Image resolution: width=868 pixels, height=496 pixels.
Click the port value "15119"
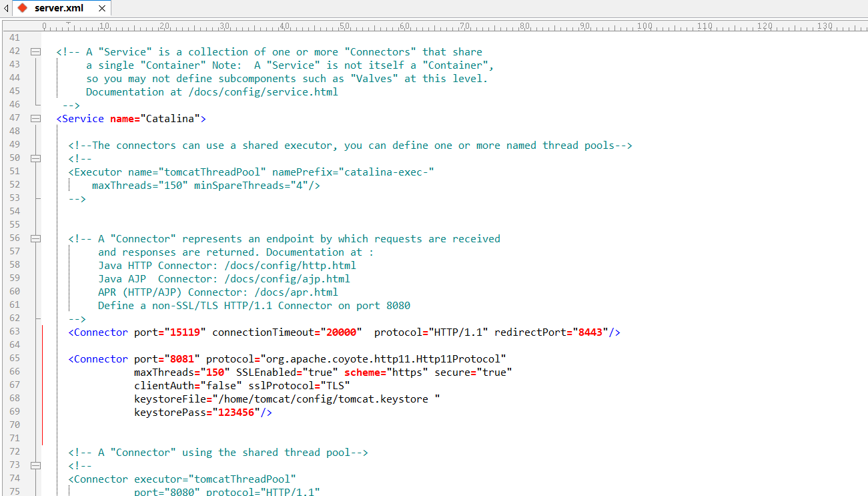coord(185,332)
